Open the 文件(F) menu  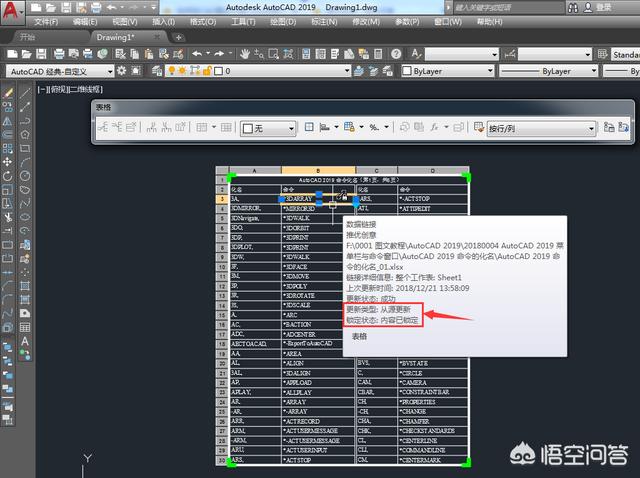click(x=46, y=22)
